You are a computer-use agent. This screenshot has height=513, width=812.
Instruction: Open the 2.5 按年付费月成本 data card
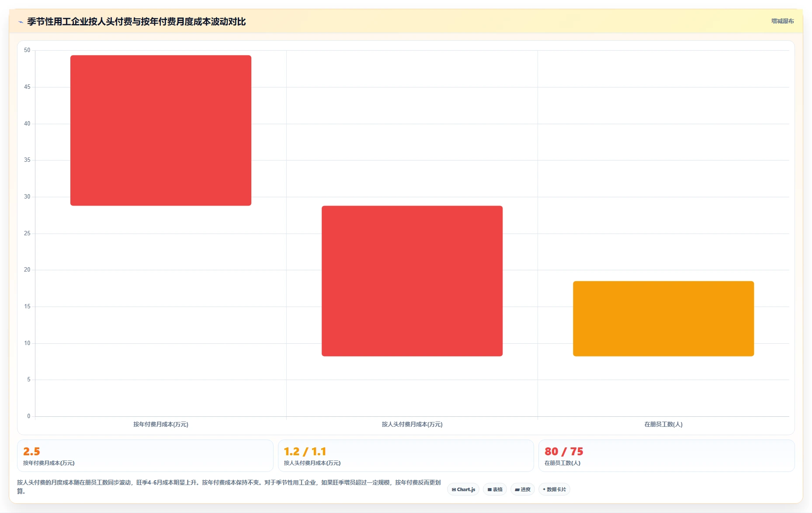pos(145,456)
